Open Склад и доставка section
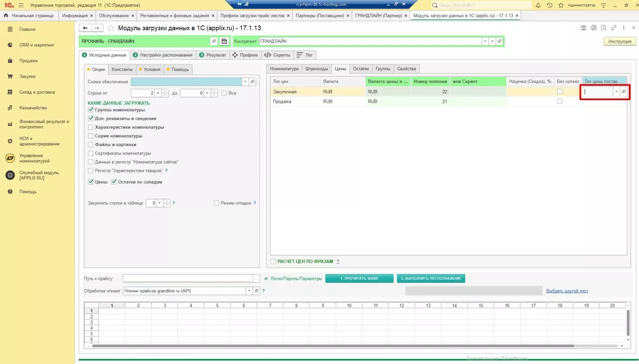The image size is (639, 364). coord(37,92)
